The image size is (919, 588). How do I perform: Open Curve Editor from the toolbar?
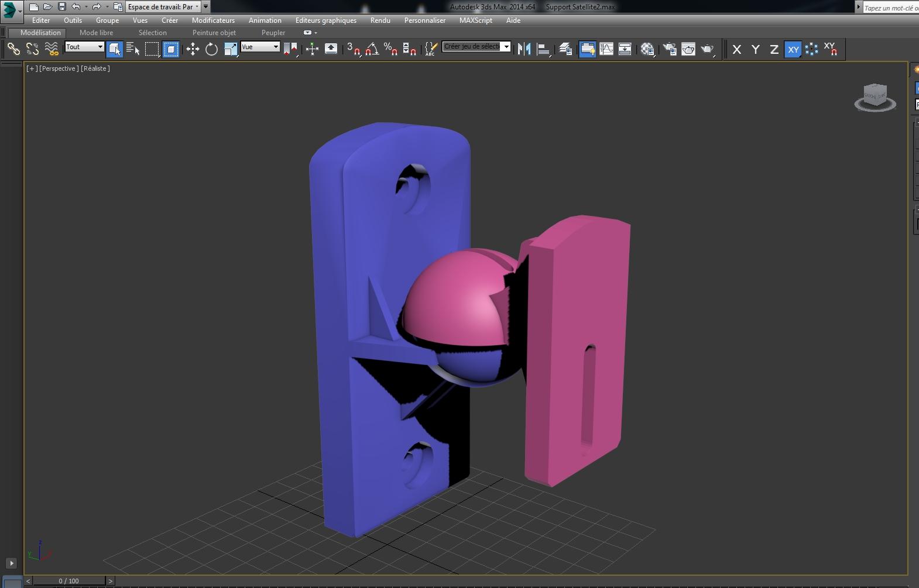coord(606,49)
